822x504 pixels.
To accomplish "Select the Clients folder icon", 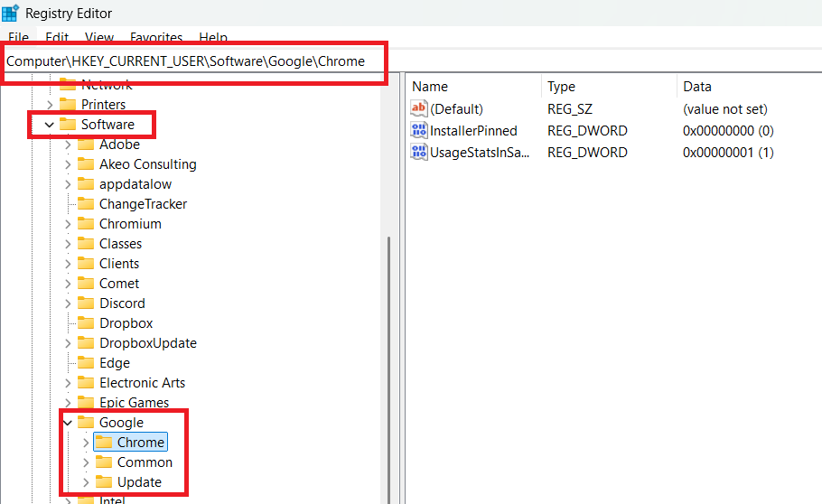I will tap(86, 263).
